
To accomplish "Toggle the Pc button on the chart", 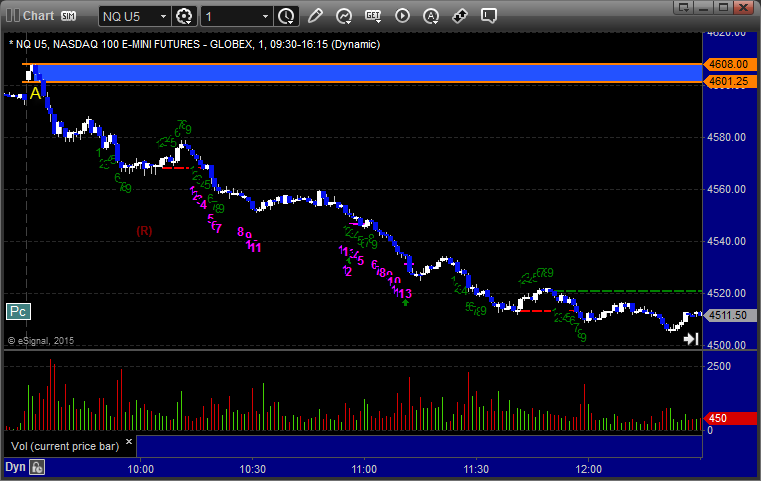I will [17, 311].
